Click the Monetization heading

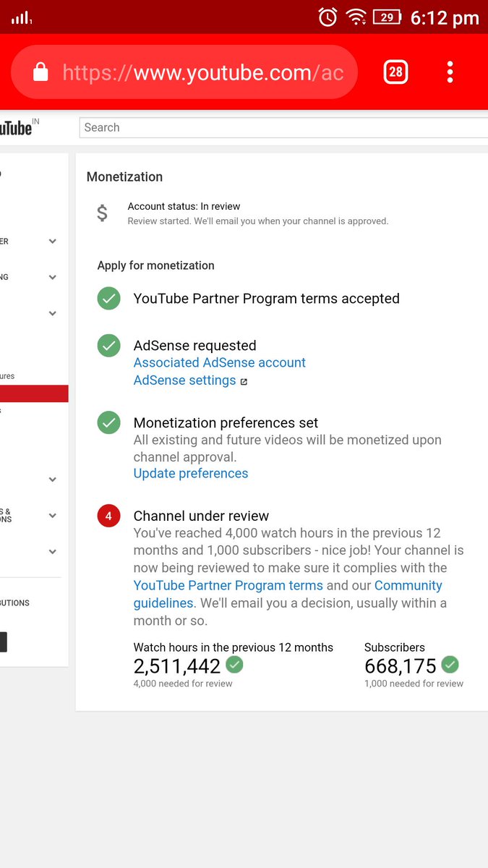point(124,176)
